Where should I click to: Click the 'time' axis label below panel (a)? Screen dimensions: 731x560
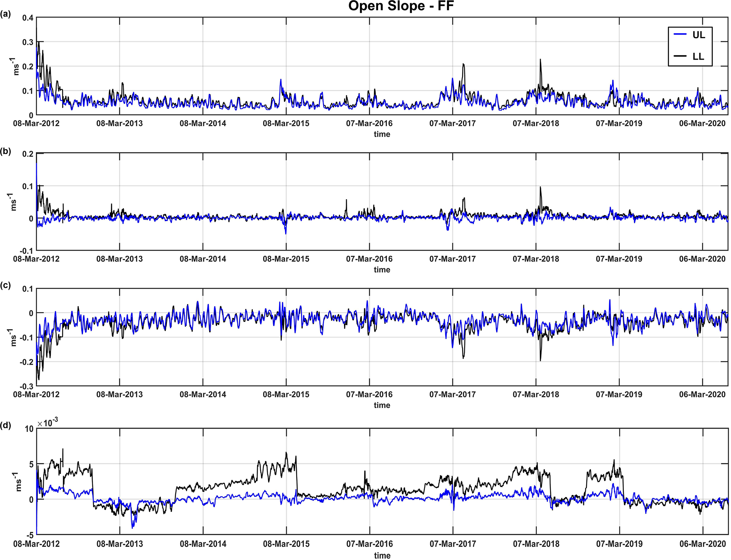382,134
